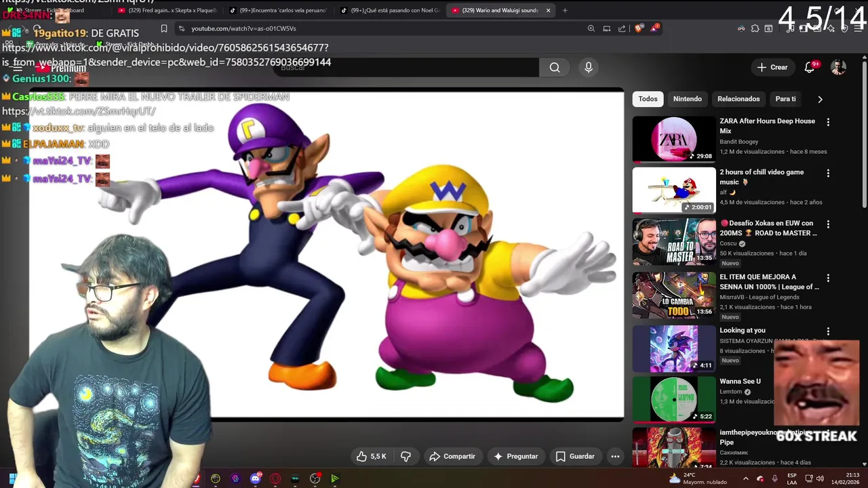
Task: Click the Crear button
Action: 772,67
